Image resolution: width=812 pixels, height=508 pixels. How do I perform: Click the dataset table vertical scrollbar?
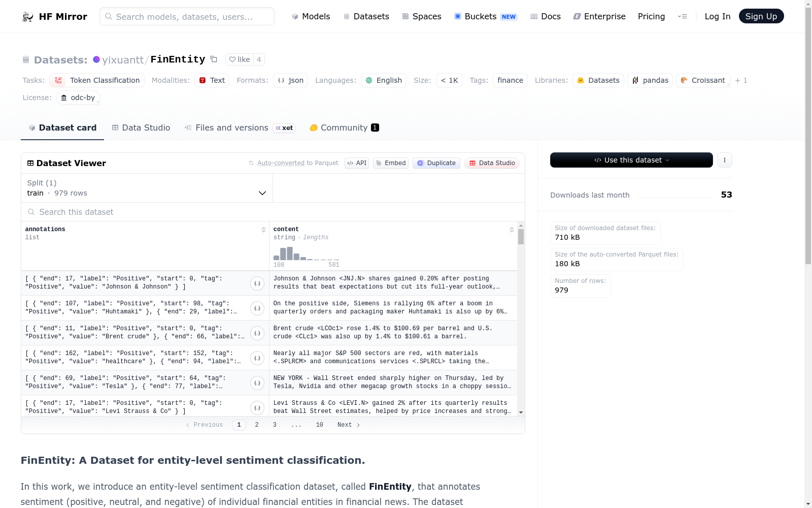click(521, 237)
